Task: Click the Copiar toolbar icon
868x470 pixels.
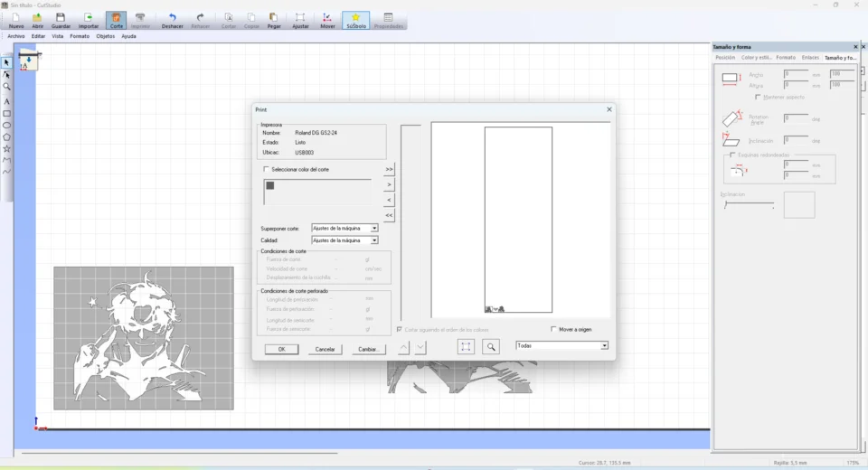Action: pos(251,21)
